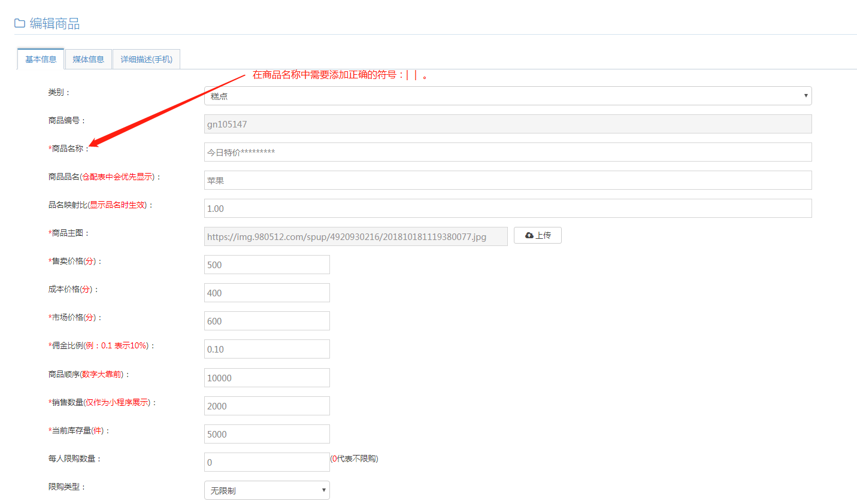
Task: Click the folder icon beside 编辑商品
Action: coord(20,23)
